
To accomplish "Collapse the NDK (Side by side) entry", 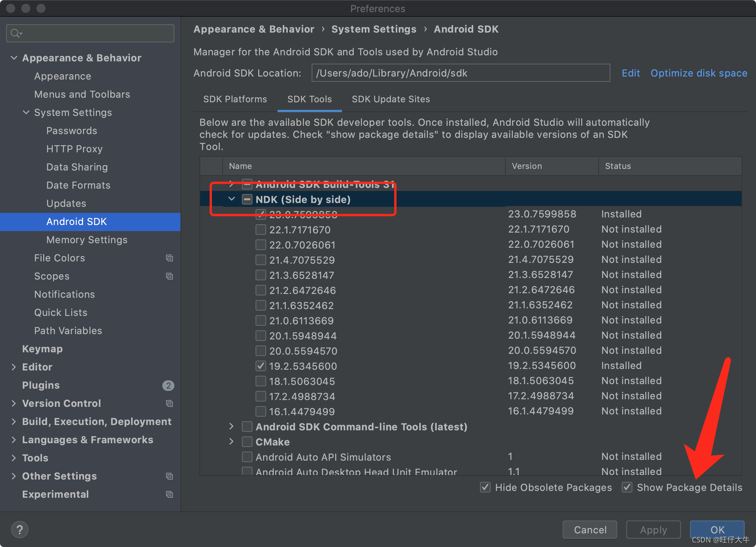I will pyautogui.click(x=232, y=199).
